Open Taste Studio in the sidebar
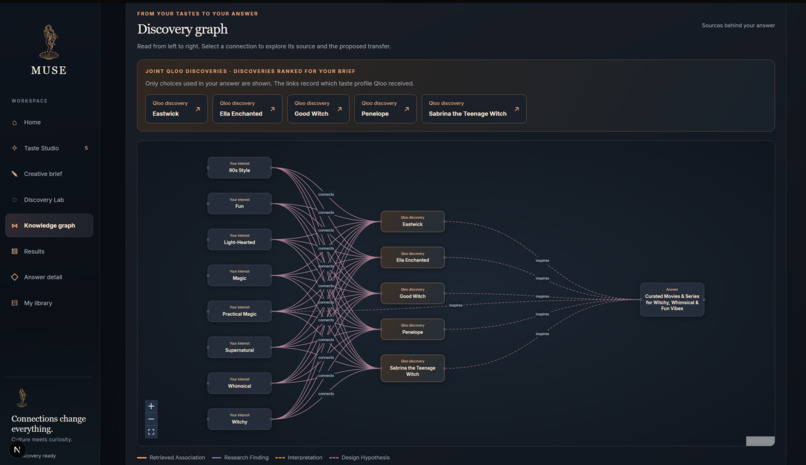This screenshot has width=806, height=465. (49, 148)
